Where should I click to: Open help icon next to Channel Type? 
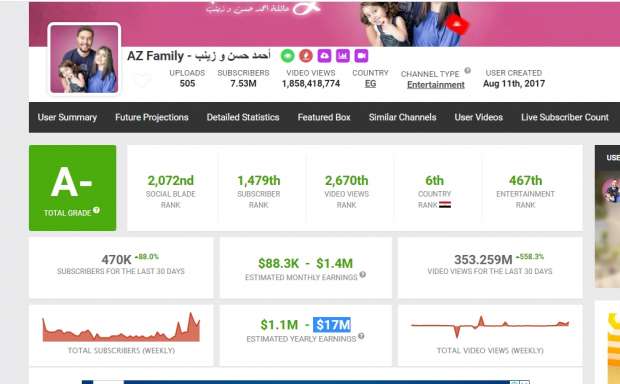point(467,70)
